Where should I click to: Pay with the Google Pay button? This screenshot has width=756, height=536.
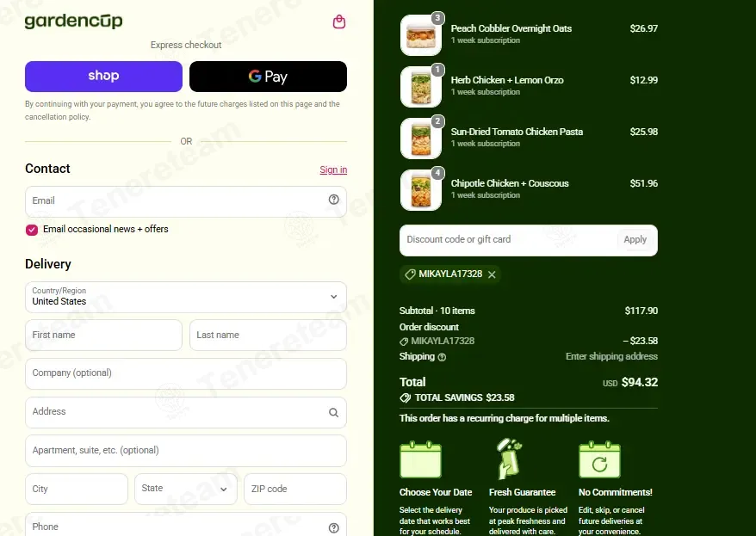click(x=268, y=76)
